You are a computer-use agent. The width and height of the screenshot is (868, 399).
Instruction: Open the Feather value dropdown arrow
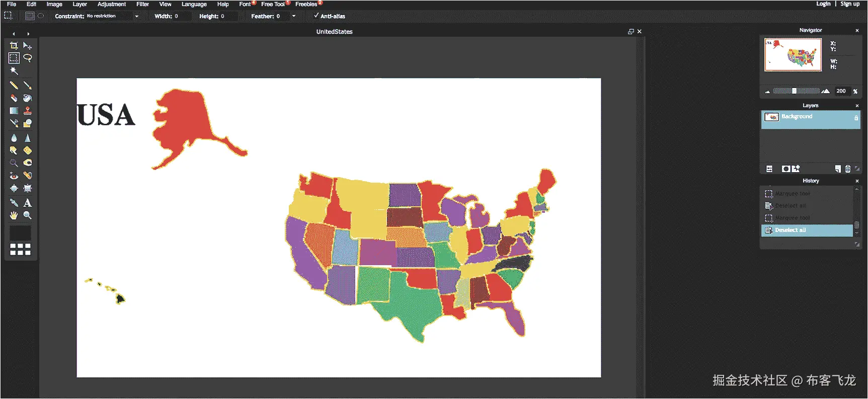tap(294, 16)
